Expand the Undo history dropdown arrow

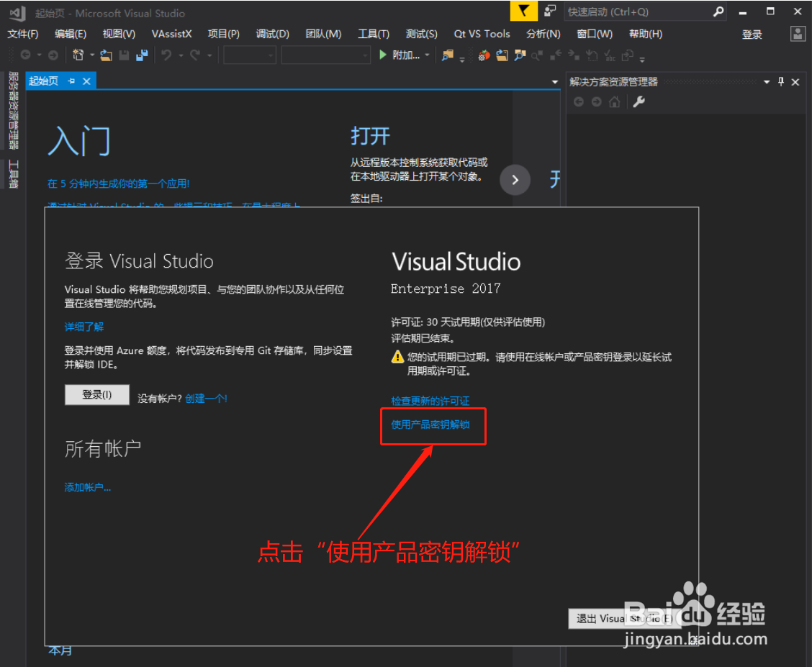click(181, 55)
